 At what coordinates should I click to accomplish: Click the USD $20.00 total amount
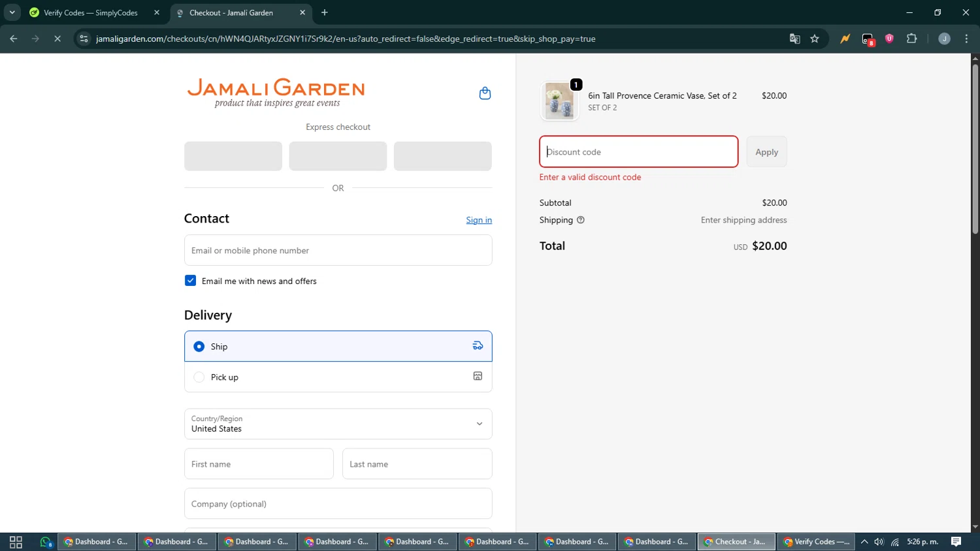point(760,246)
